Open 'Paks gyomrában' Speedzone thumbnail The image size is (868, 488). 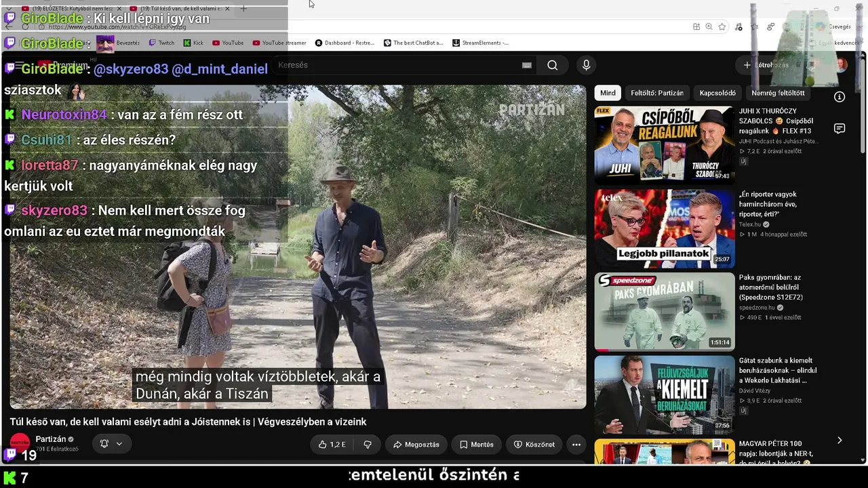coord(665,312)
